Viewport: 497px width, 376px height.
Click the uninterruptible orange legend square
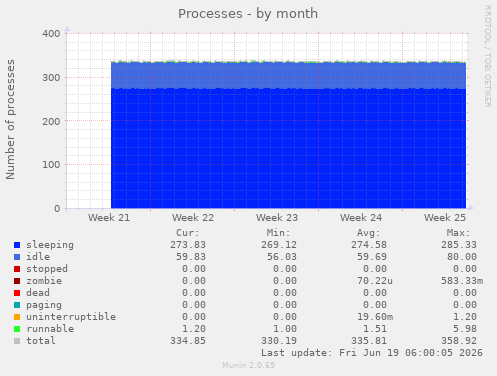click(x=17, y=317)
